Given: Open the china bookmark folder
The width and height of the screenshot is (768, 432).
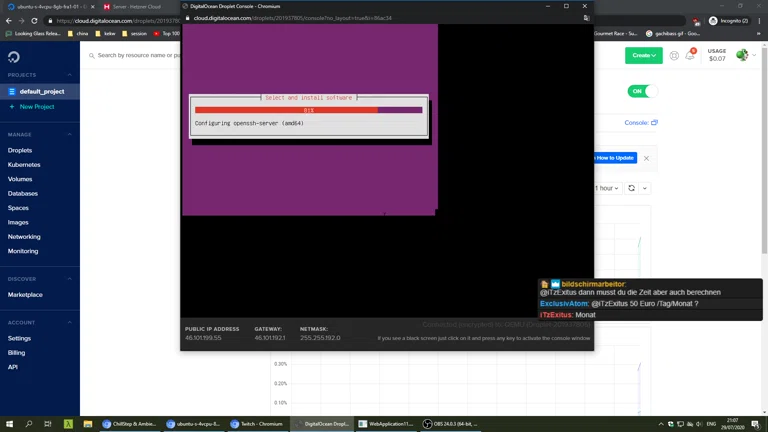Looking at the screenshot, I should [x=78, y=33].
